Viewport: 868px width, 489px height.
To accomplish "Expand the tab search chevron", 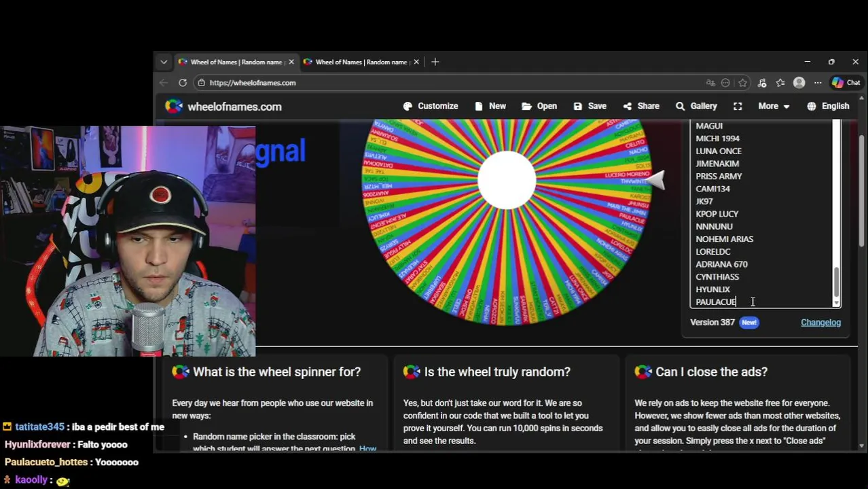I will (x=164, y=62).
